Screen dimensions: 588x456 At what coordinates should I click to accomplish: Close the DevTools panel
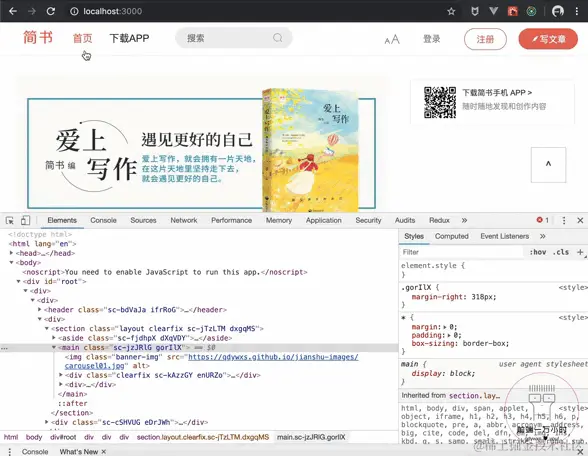tap(580, 220)
